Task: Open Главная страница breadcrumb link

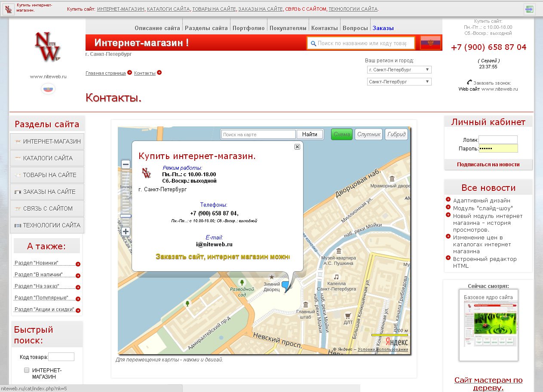Action: (x=106, y=73)
